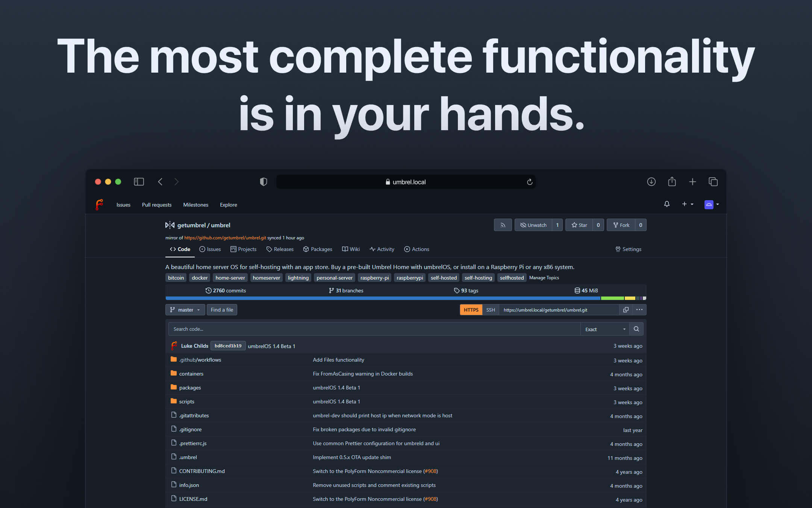This screenshot has height=508, width=812.
Task: Toggle the browser sidebar icon
Action: click(x=139, y=182)
